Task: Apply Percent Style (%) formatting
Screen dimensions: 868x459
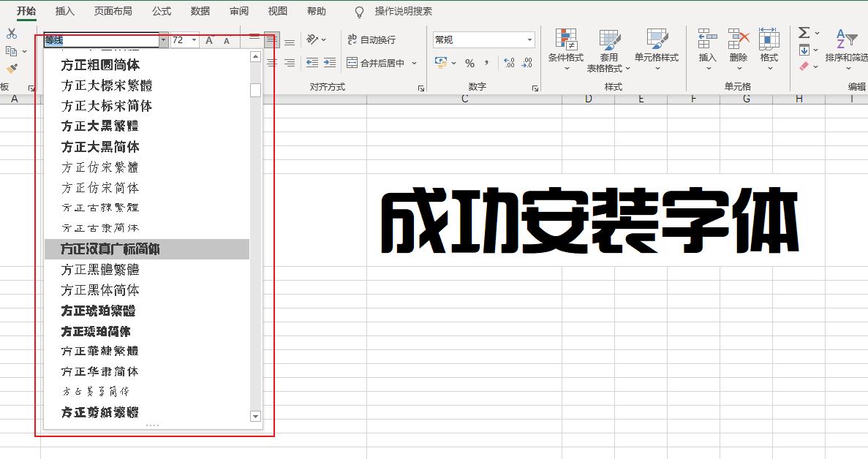Action: point(471,63)
